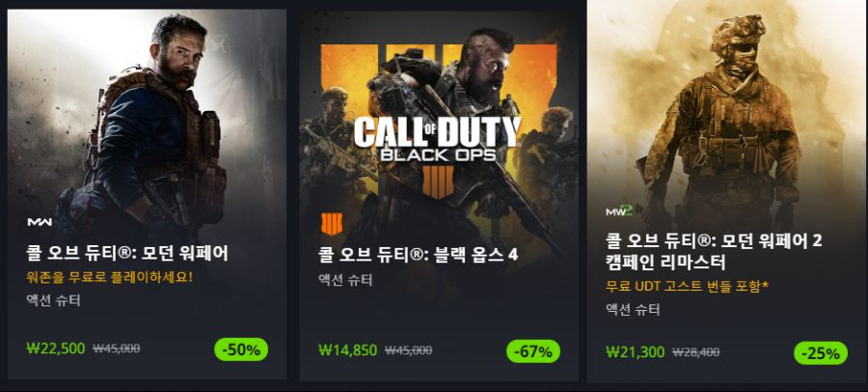Click the MW2 logo icon on the remastered card
This screenshot has width=868, height=392.
tap(620, 210)
